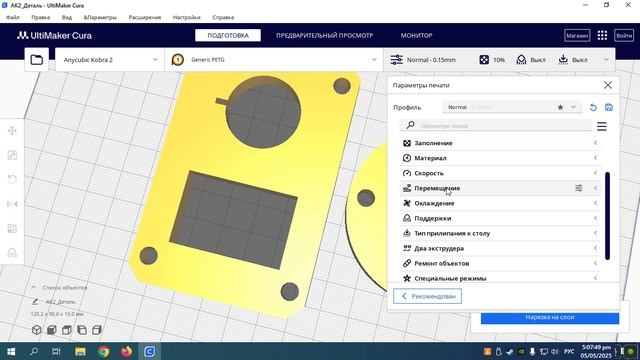Open Firefox from the taskbar

127,351
